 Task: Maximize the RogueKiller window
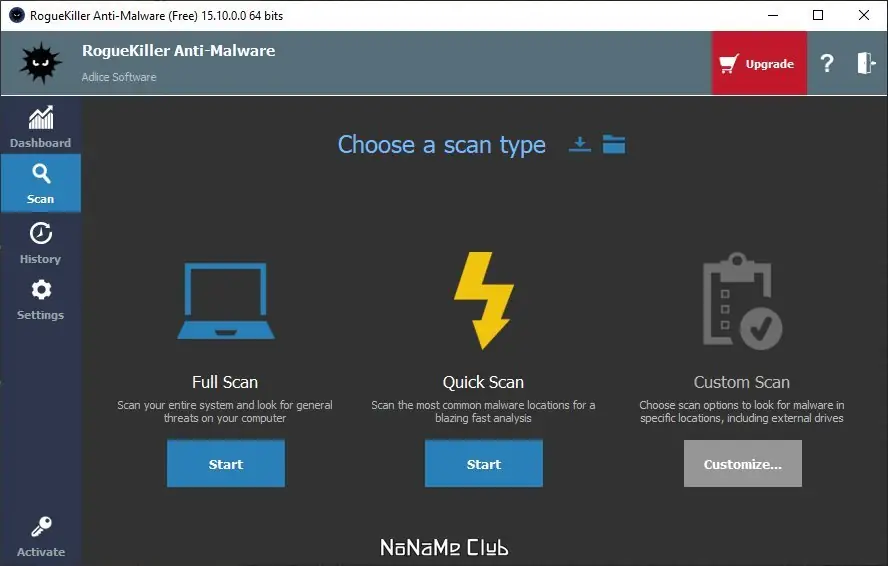(818, 15)
